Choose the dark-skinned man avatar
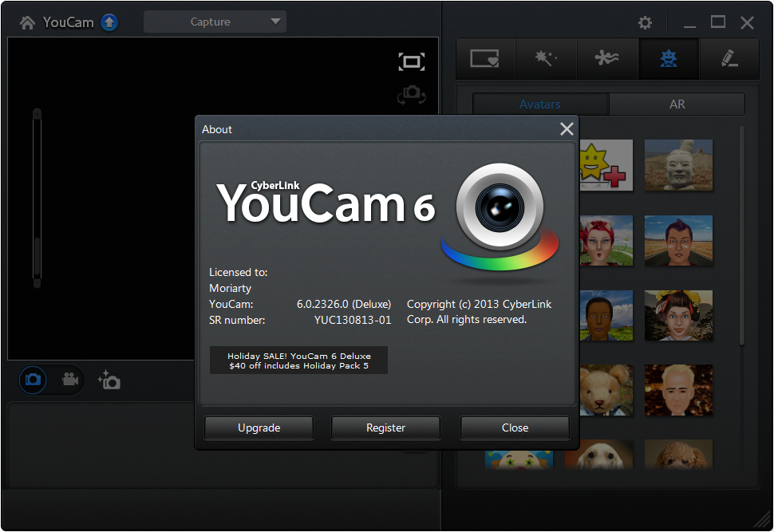Image resolution: width=774 pixels, height=532 pixels. 605,315
